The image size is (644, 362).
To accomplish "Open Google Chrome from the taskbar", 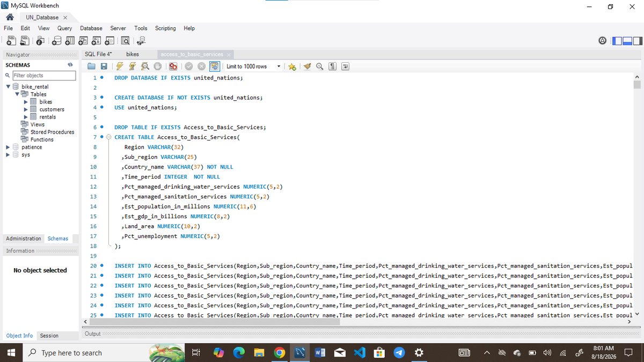I will click(x=280, y=353).
